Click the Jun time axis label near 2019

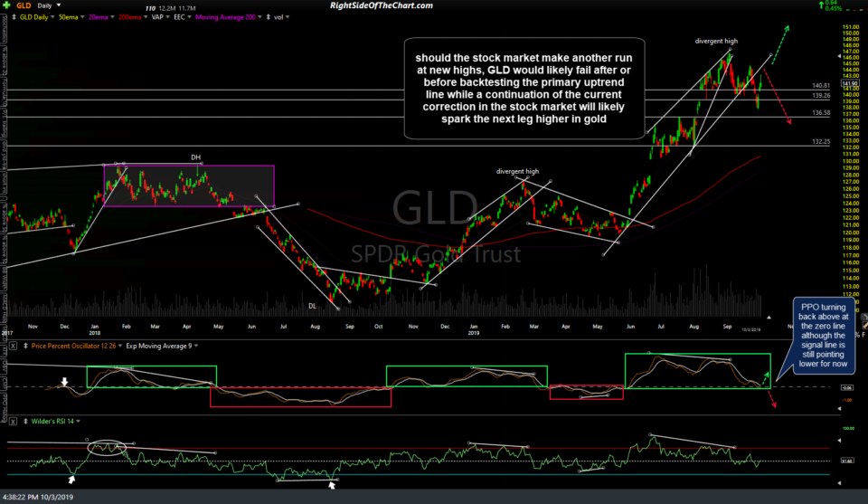tap(630, 327)
